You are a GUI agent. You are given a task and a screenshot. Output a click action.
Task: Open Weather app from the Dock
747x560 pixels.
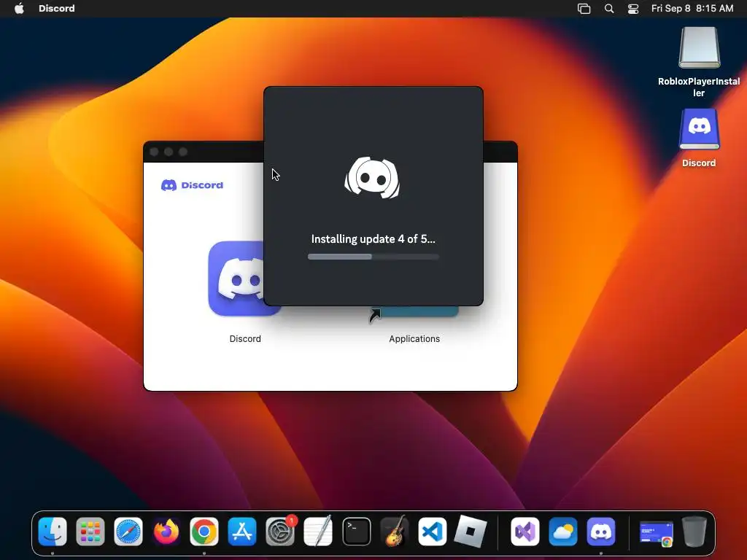(563, 532)
